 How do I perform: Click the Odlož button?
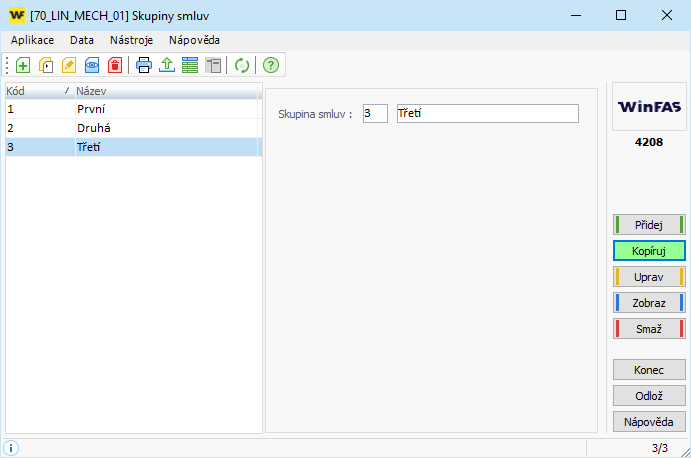649,396
